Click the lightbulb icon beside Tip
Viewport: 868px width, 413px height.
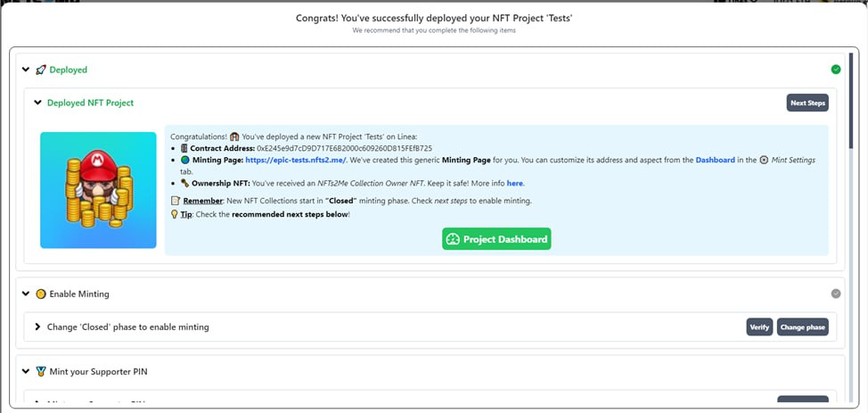pyautogui.click(x=175, y=214)
